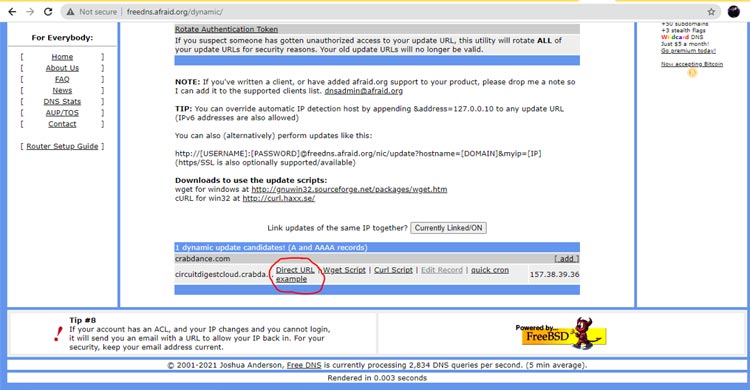Open the DNS Stats sidebar link

pyautogui.click(x=62, y=101)
